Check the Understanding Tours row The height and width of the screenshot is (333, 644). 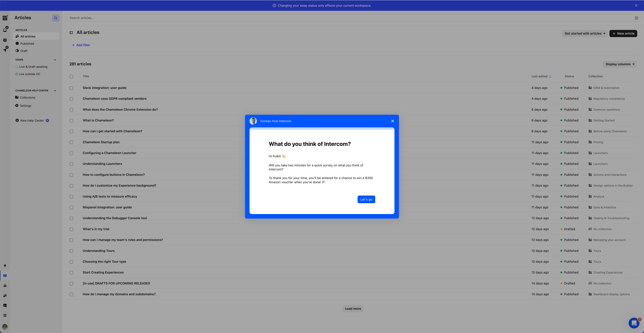[71, 251]
